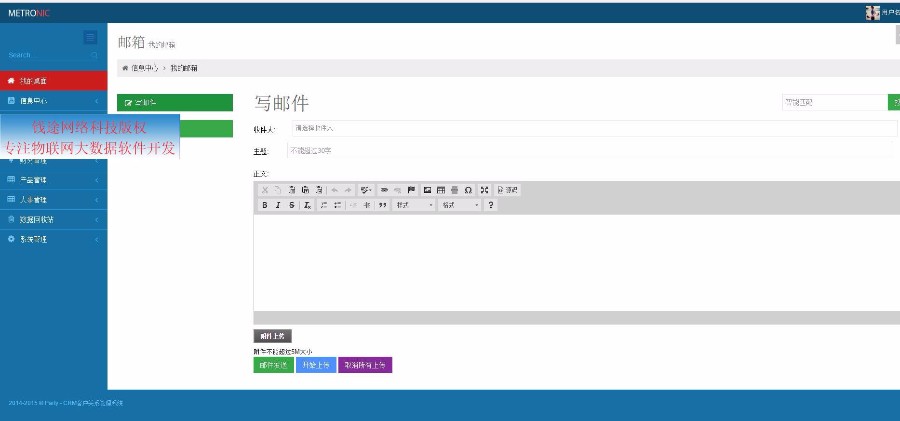Open 我的桌面 in sidebar menu
The height and width of the screenshot is (421, 900).
click(53, 81)
